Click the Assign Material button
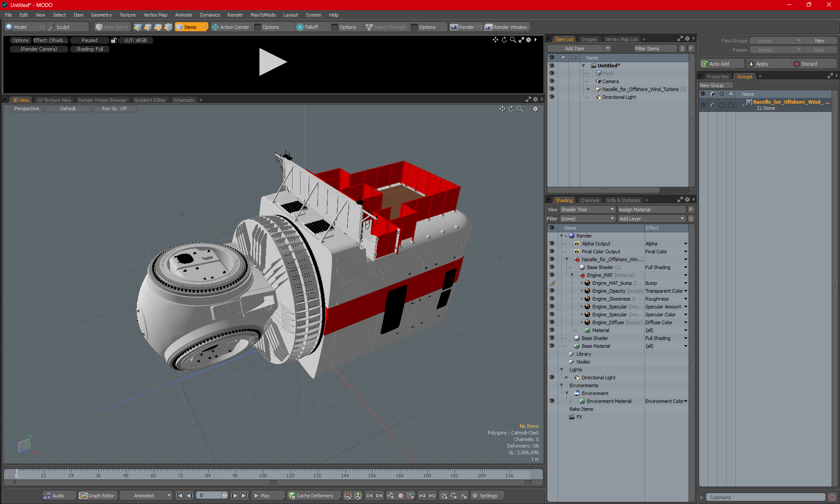840x504 pixels. 651,210
